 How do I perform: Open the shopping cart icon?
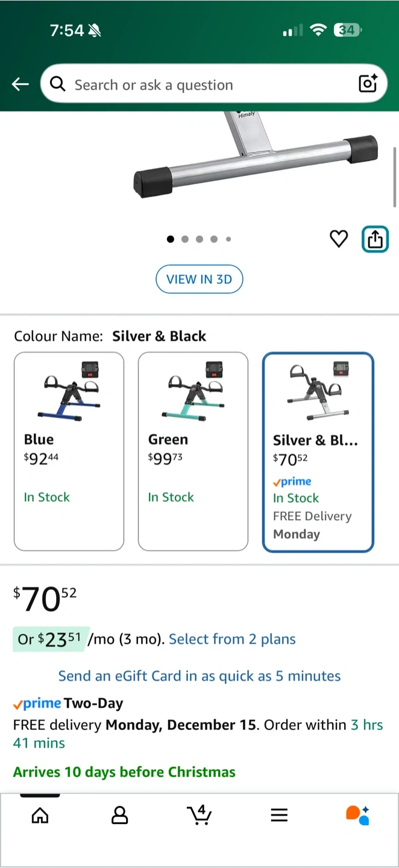pos(199,815)
